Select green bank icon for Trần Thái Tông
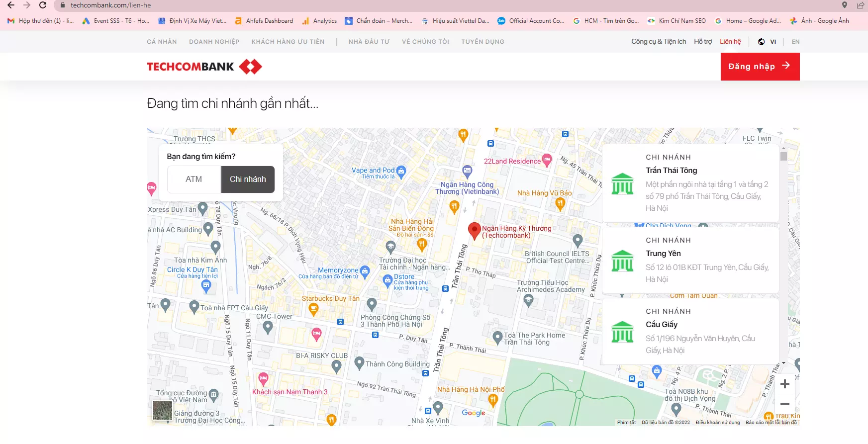868x444 pixels. pyautogui.click(x=622, y=183)
